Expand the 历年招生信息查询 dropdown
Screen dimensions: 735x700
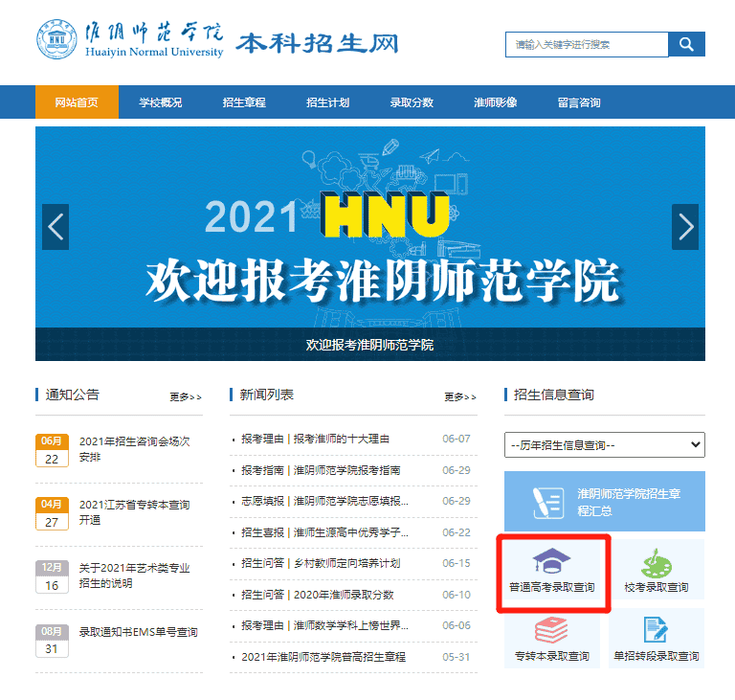pos(604,444)
